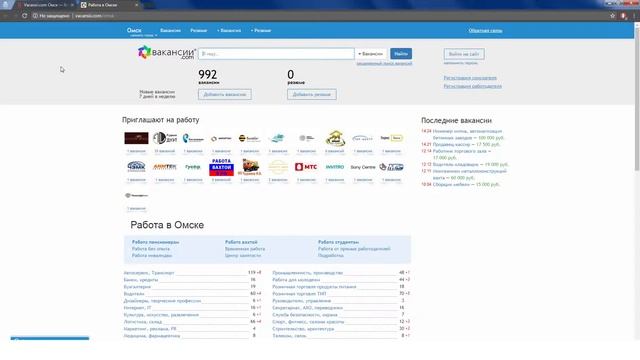The width and height of the screenshot is (640, 360).
Task: Open the Сборщик мебели latest vacancy
Action: tap(466, 184)
